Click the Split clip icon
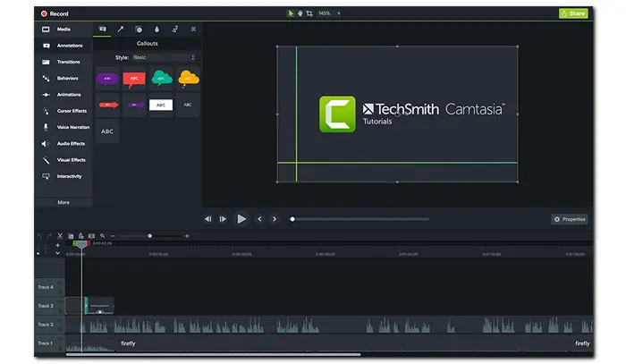Image resolution: width=626 pixels, height=364 pixels. (91, 236)
